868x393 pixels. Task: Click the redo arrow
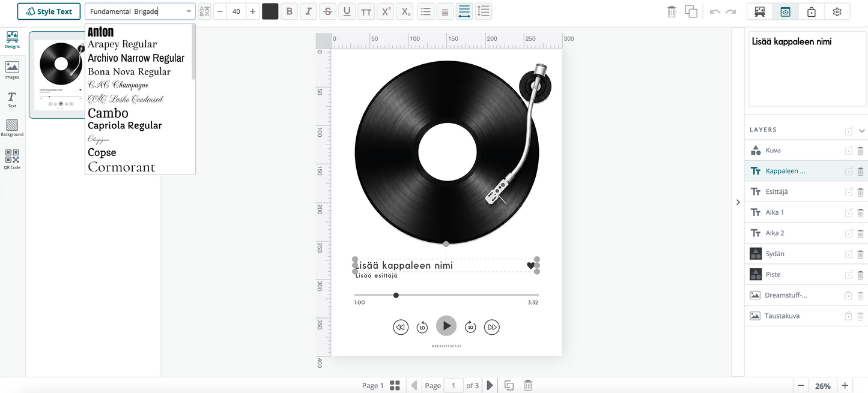coord(730,11)
